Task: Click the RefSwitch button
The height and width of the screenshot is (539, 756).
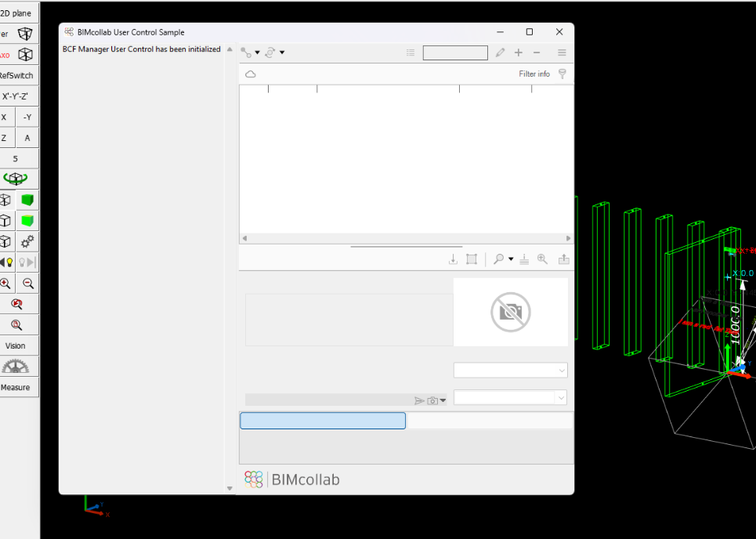Action: pyautogui.click(x=16, y=75)
